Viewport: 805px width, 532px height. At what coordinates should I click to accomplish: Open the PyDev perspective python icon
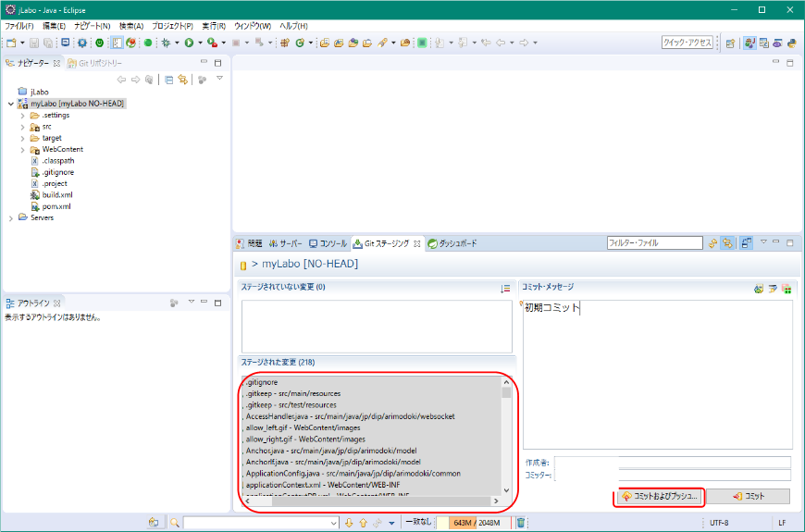click(x=792, y=43)
